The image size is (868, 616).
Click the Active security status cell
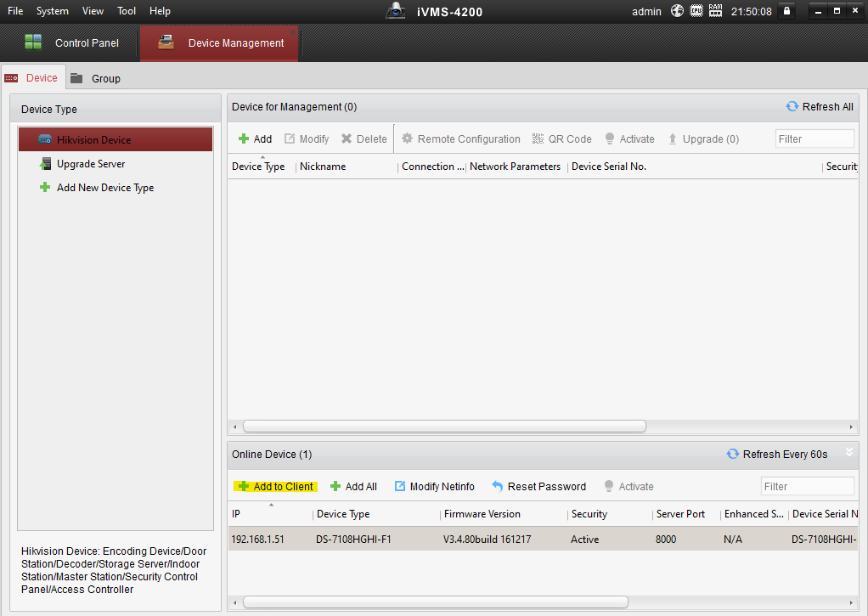584,539
